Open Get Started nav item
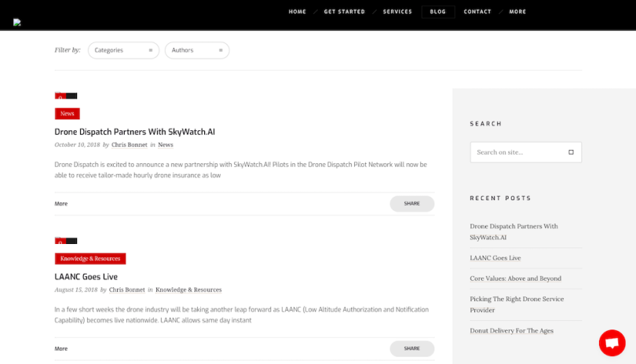The width and height of the screenshot is (636, 364). pyautogui.click(x=345, y=12)
